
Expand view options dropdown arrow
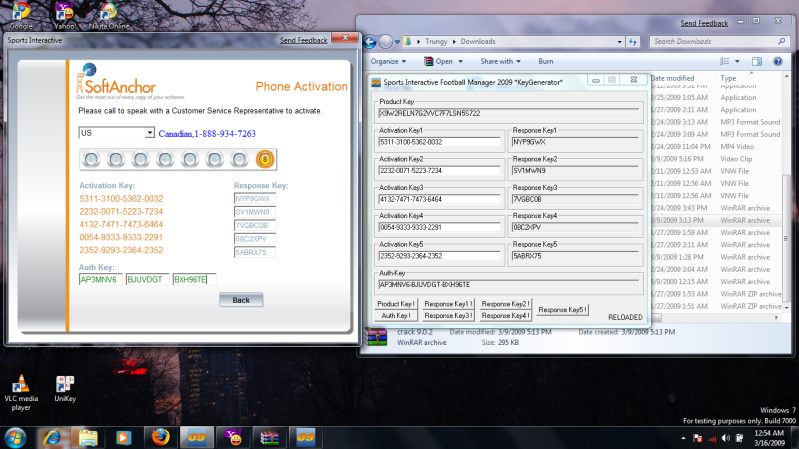737,61
